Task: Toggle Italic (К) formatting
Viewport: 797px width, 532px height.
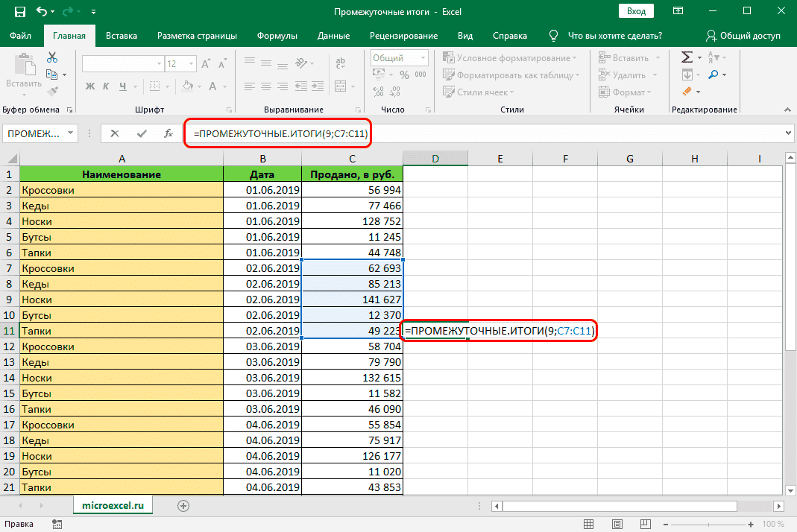Action: pyautogui.click(x=107, y=86)
